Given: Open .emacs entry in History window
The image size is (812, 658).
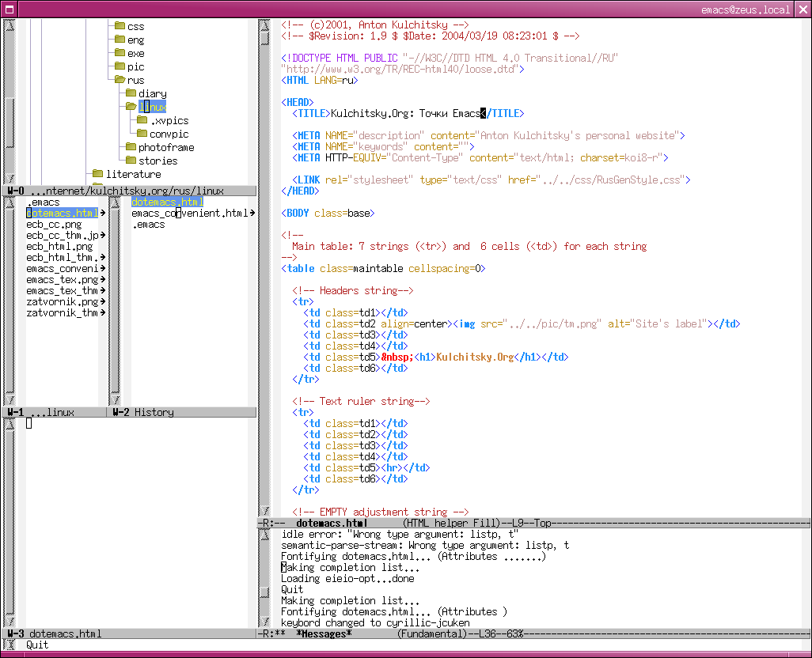Looking at the screenshot, I should pyautogui.click(x=148, y=225).
